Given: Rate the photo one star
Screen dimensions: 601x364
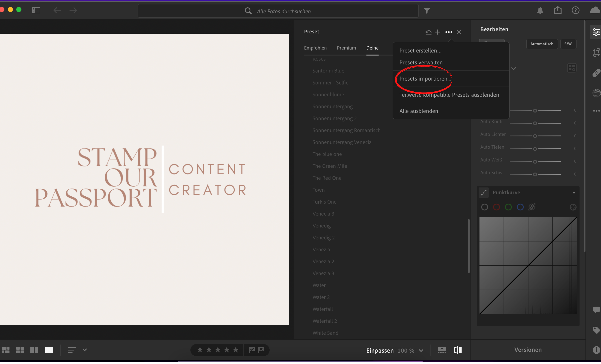Looking at the screenshot, I should pos(200,350).
